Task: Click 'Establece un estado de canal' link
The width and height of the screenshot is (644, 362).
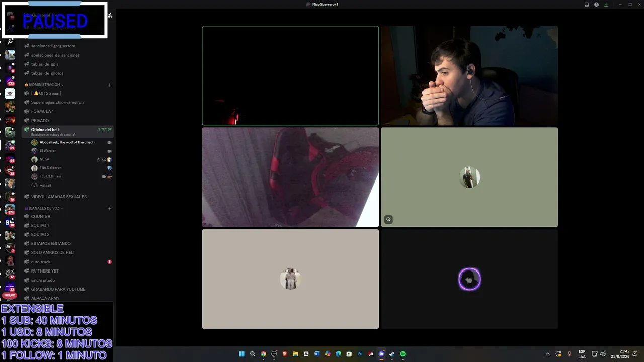Action: 53,135
